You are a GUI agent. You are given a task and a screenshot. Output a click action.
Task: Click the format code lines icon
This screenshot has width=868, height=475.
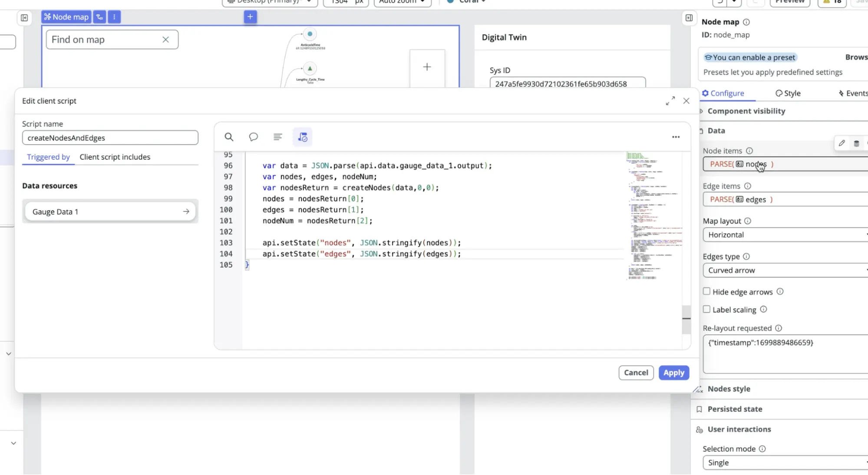click(x=278, y=137)
